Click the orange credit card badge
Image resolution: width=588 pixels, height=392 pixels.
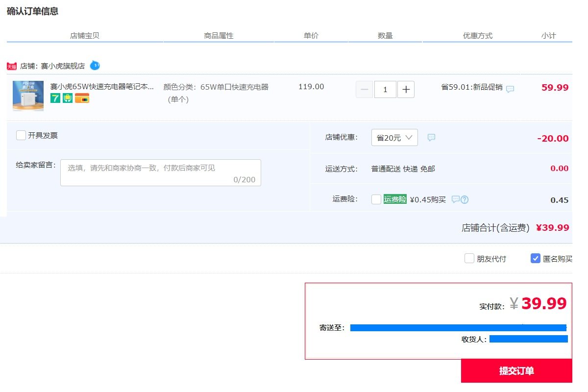(x=82, y=98)
